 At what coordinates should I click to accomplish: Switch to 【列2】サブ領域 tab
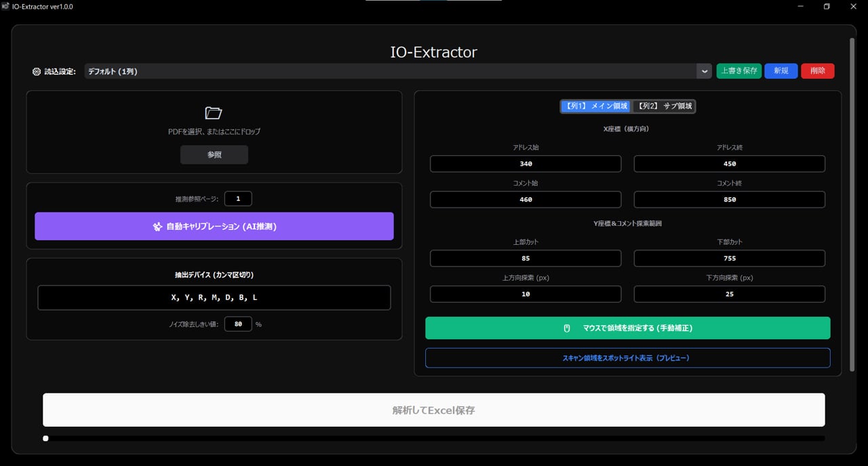[x=664, y=106]
